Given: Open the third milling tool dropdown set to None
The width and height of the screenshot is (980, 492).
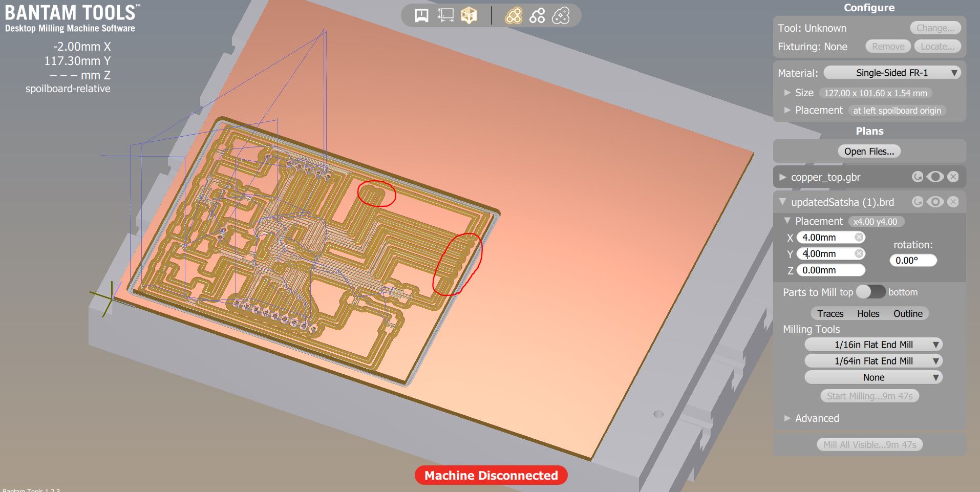Looking at the screenshot, I should click(x=874, y=377).
